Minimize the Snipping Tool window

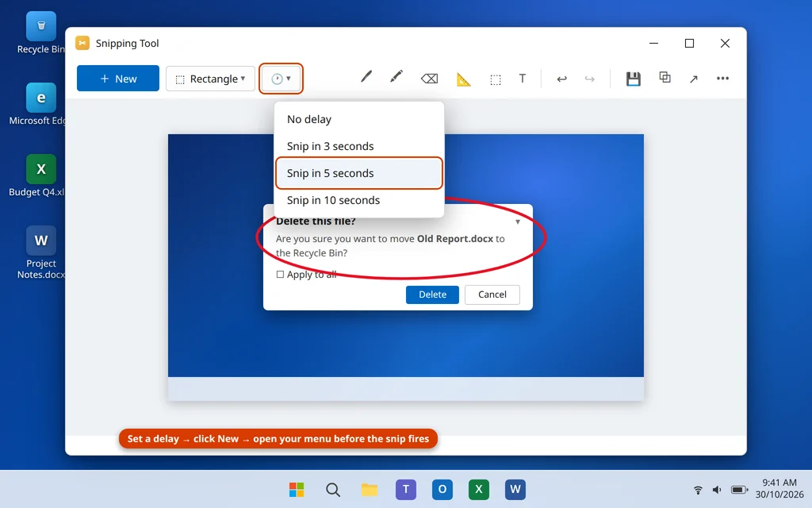point(653,43)
